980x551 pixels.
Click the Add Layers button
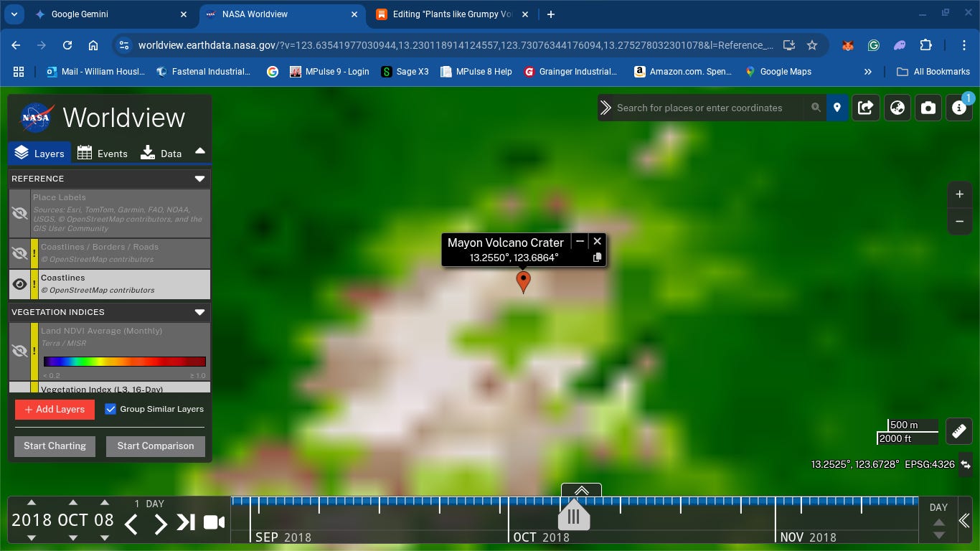click(55, 409)
